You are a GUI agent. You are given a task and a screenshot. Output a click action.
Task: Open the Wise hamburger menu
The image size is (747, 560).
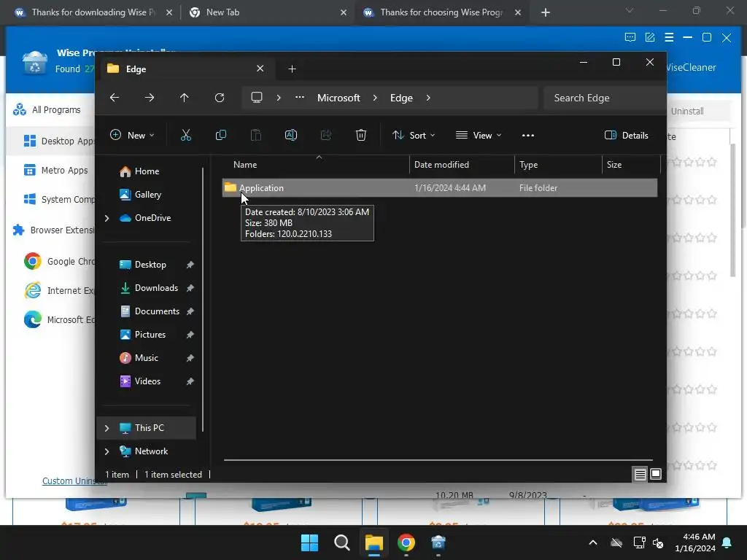[x=670, y=38]
